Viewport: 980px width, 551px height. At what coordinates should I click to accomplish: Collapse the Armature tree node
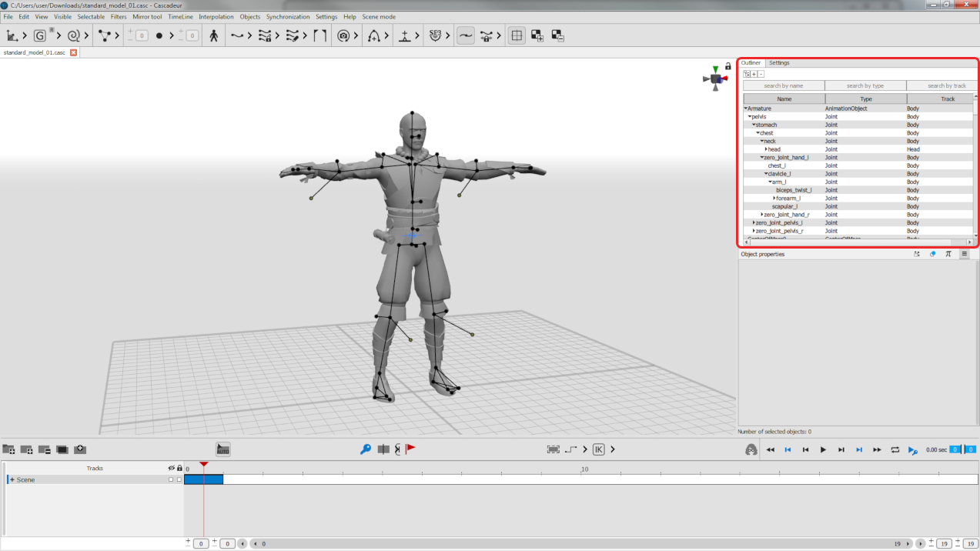(x=745, y=109)
